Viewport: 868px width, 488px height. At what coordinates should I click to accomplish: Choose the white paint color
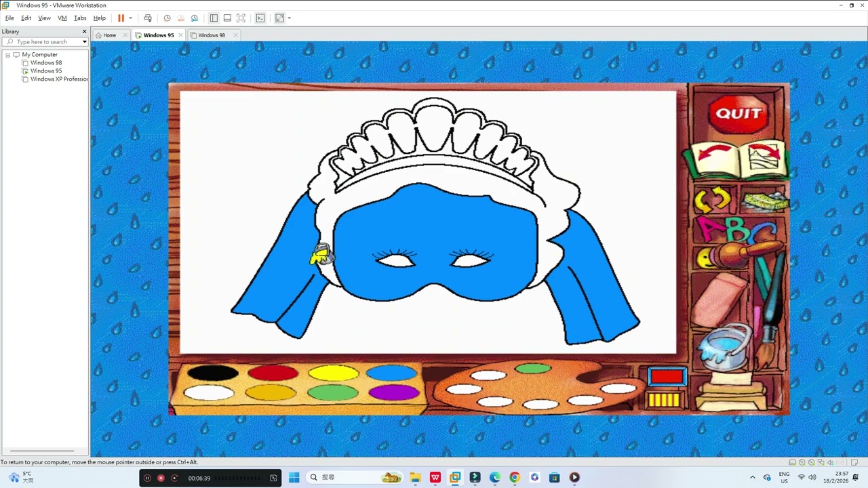coord(209,392)
